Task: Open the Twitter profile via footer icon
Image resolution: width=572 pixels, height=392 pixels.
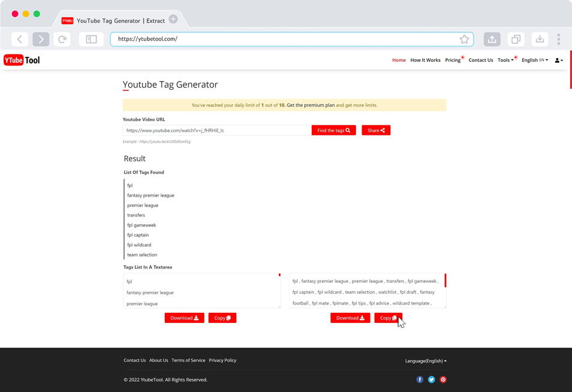Action: pyautogui.click(x=431, y=379)
